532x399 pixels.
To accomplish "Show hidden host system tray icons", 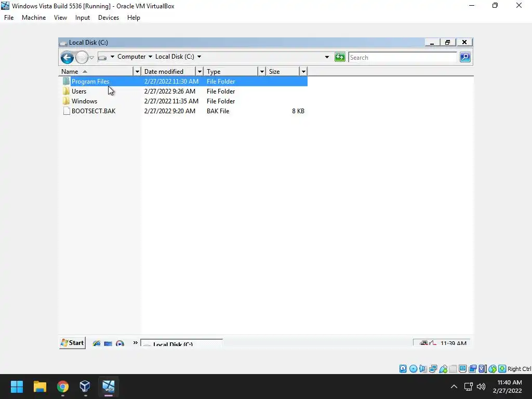I will [x=454, y=387].
